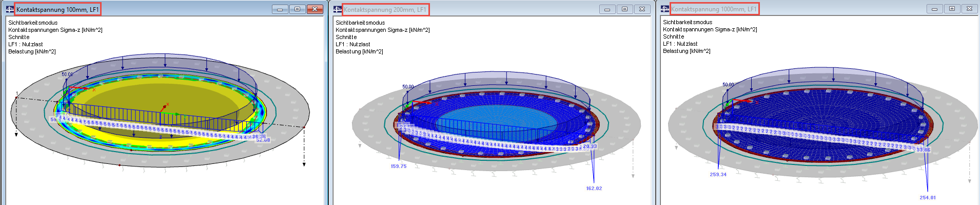Click Sichtbarkeitsmodus text in 100mm window

click(x=33, y=23)
